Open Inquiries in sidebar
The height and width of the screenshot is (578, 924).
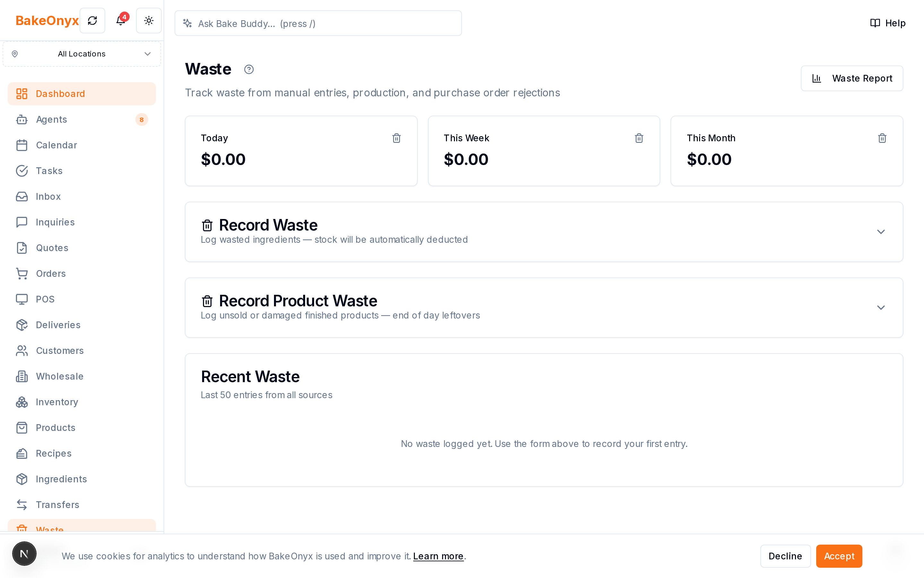(x=82, y=222)
